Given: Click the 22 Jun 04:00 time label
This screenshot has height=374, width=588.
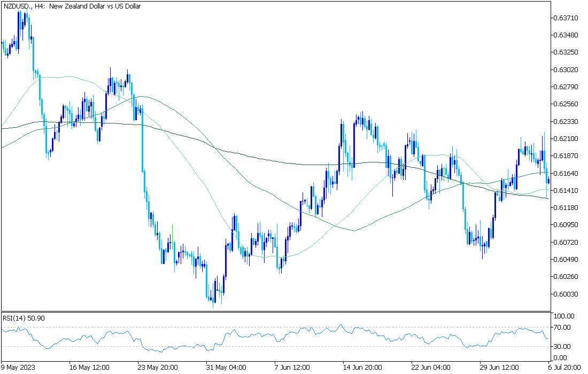Looking at the screenshot, I should [431, 367].
